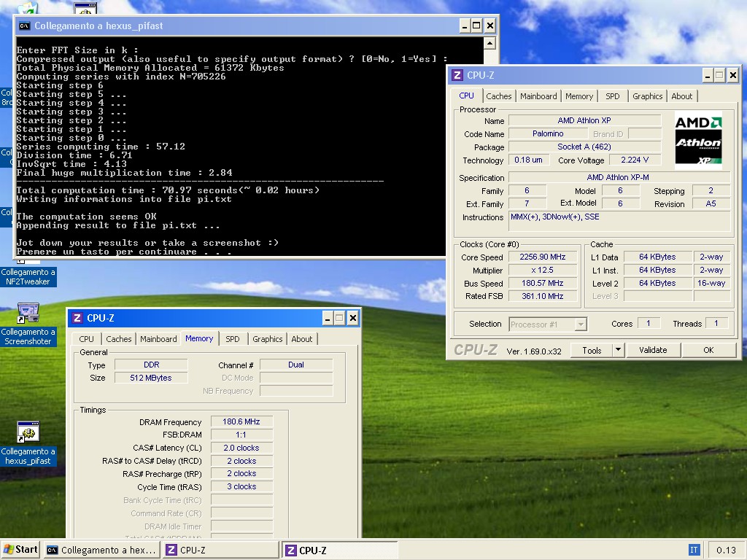Click the AMD Athlon XP logo

pos(698,141)
